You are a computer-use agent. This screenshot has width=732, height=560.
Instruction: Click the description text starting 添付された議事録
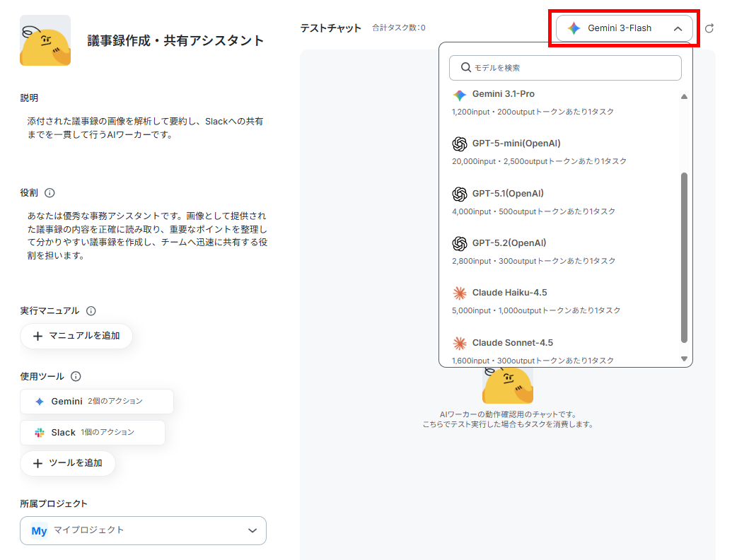(x=145, y=128)
